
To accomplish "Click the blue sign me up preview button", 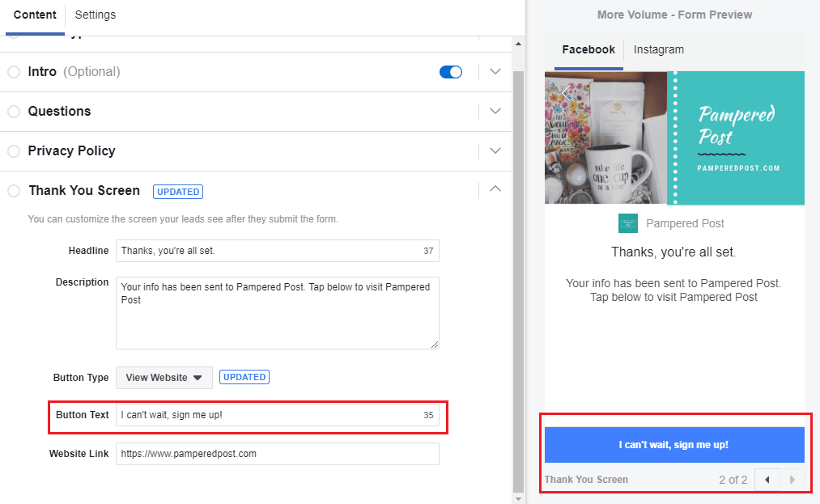I will pyautogui.click(x=675, y=444).
